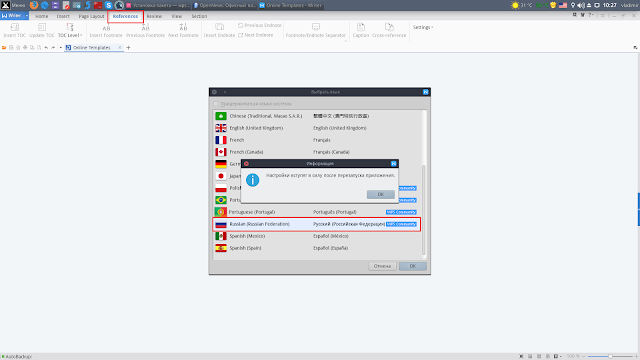
Task: Click OK in the information popup
Action: (x=380, y=194)
